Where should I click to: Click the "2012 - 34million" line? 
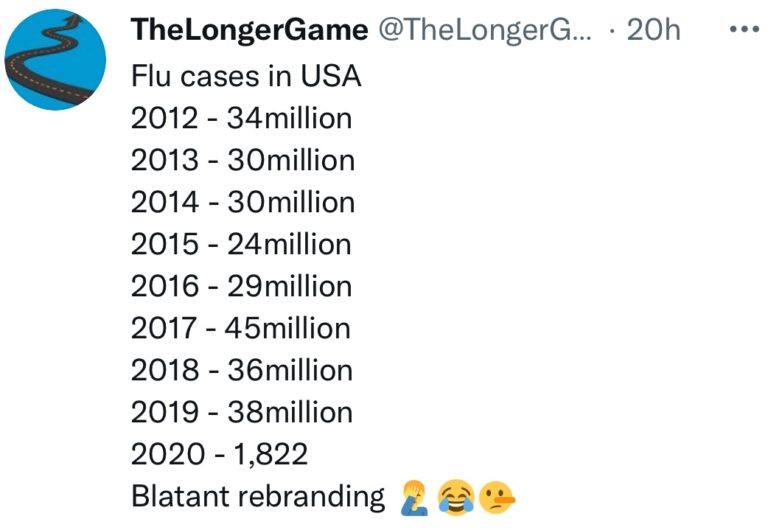click(x=241, y=118)
